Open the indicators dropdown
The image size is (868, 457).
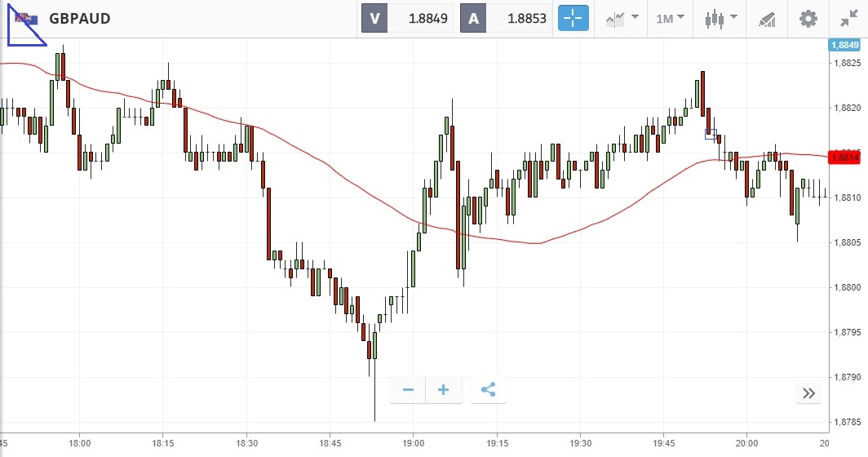(622, 18)
